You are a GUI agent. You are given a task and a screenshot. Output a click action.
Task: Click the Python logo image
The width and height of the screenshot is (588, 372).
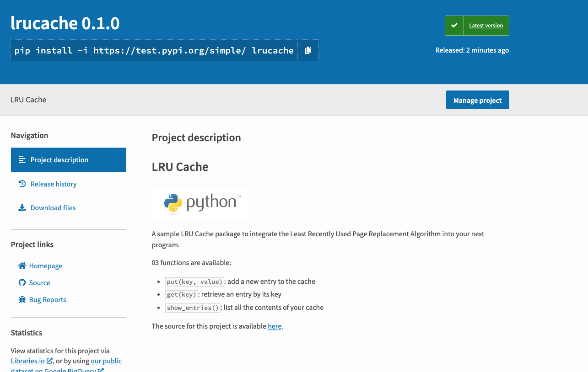coord(200,204)
